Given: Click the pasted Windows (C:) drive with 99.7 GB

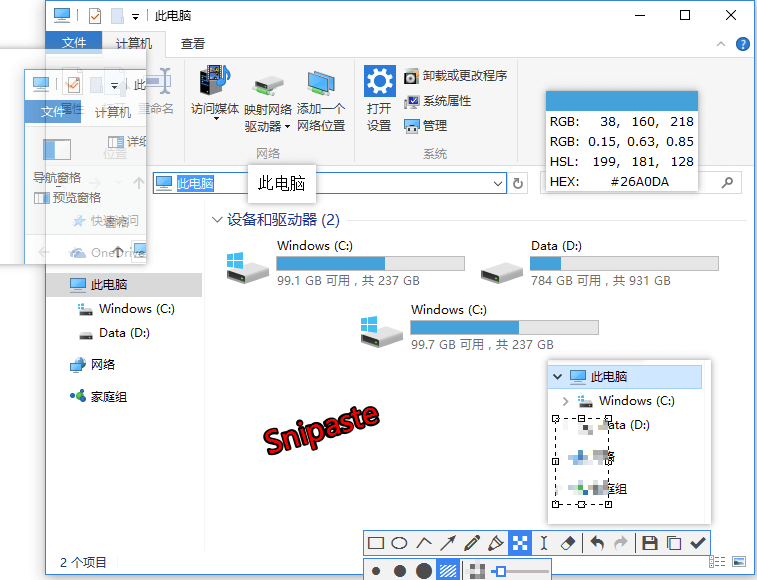Looking at the screenshot, I should (479, 327).
